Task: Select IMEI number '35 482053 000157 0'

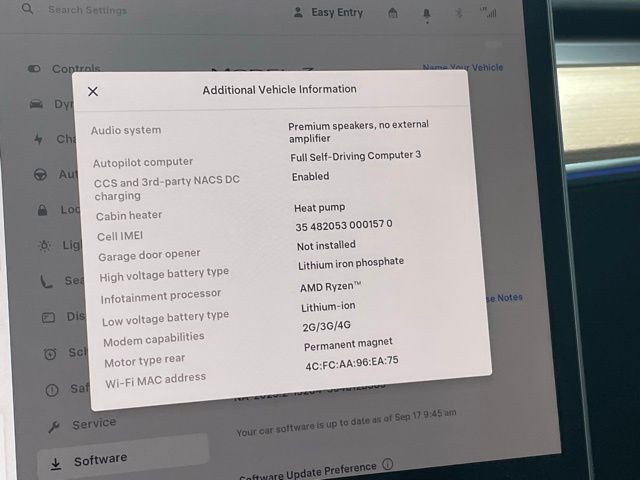Action: (344, 225)
